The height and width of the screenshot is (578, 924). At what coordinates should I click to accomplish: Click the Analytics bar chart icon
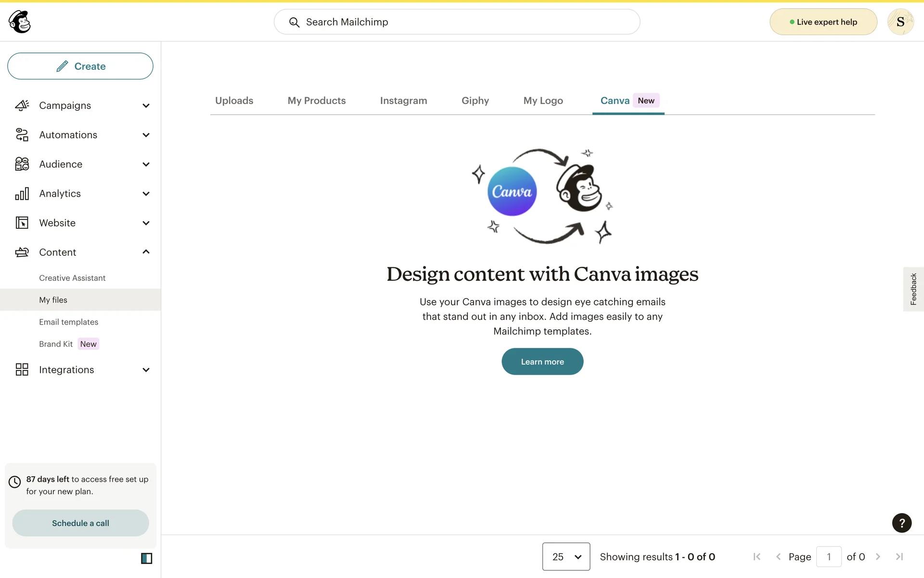click(x=22, y=194)
